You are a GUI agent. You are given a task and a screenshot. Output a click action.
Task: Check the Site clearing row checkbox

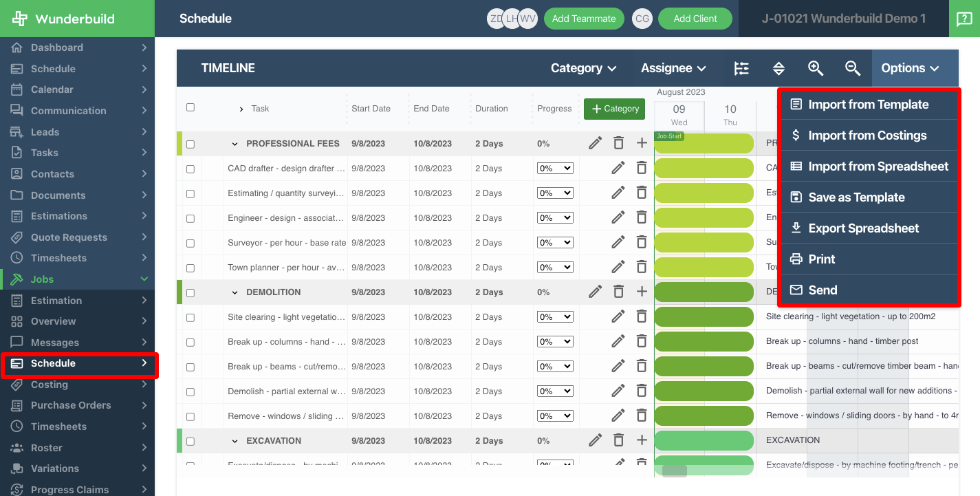[x=190, y=318]
